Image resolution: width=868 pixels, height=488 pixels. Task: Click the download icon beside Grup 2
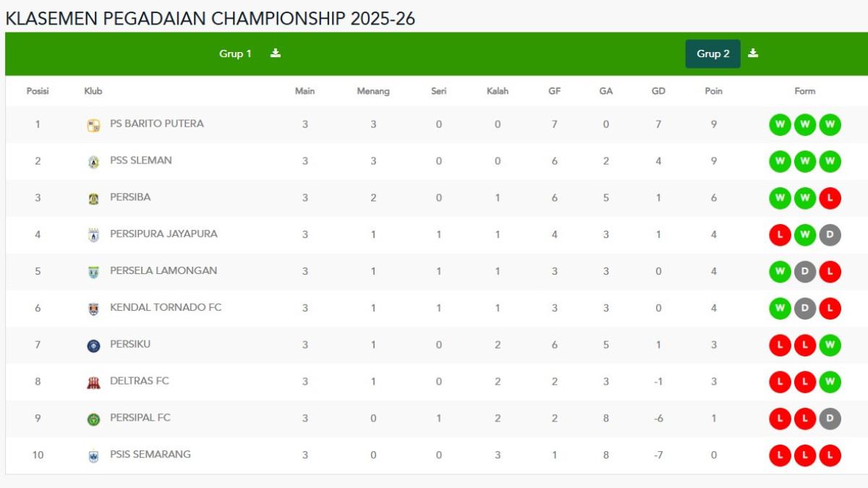point(754,52)
